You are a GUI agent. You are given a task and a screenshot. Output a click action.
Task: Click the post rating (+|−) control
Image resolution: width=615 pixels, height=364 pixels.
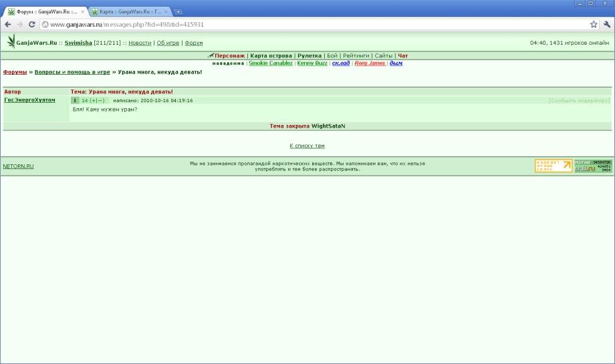point(97,101)
